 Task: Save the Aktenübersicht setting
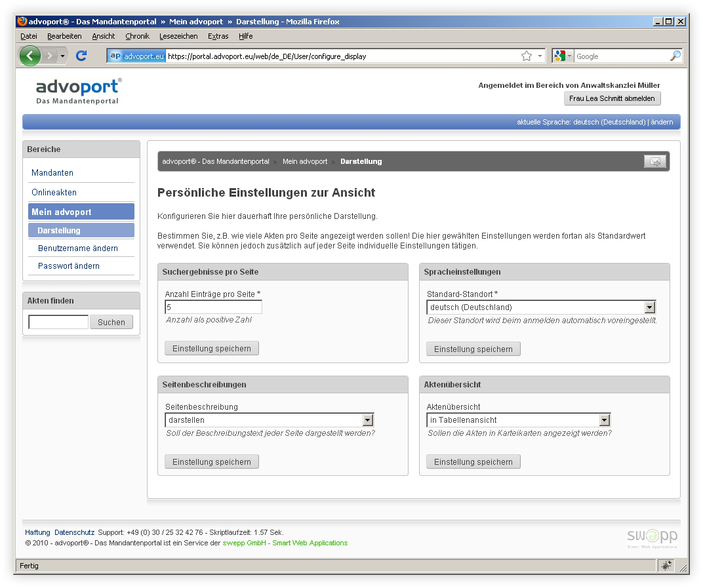[473, 461]
